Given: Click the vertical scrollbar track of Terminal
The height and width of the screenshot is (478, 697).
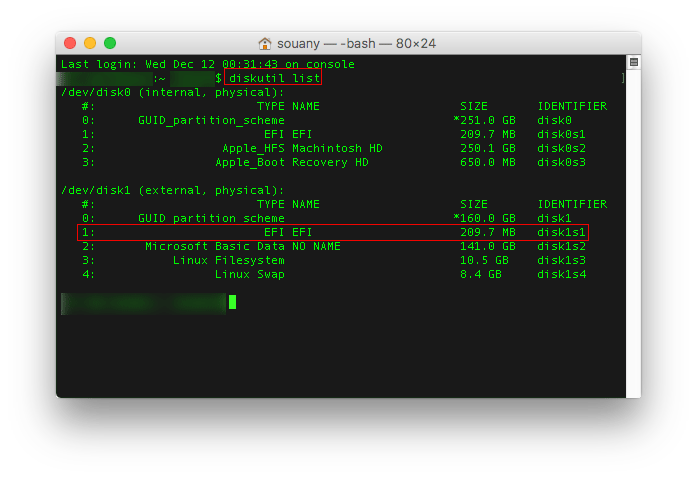Looking at the screenshot, I should pos(633,233).
